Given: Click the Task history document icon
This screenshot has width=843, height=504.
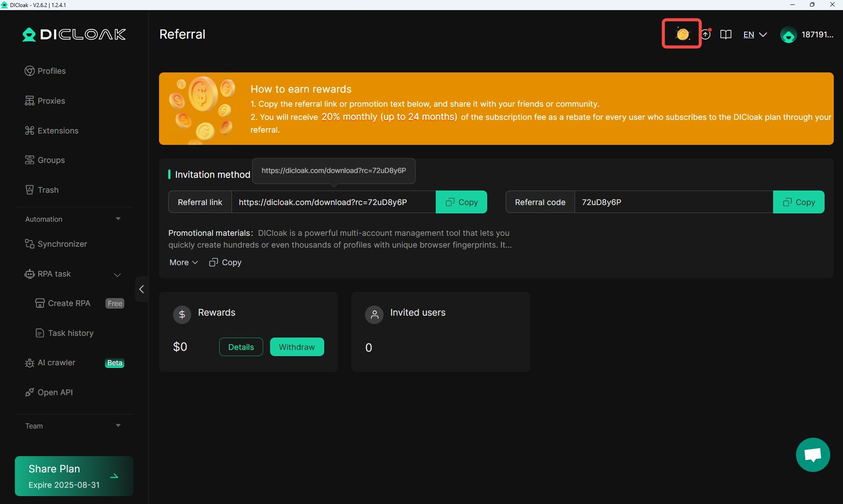Looking at the screenshot, I should pos(40,333).
